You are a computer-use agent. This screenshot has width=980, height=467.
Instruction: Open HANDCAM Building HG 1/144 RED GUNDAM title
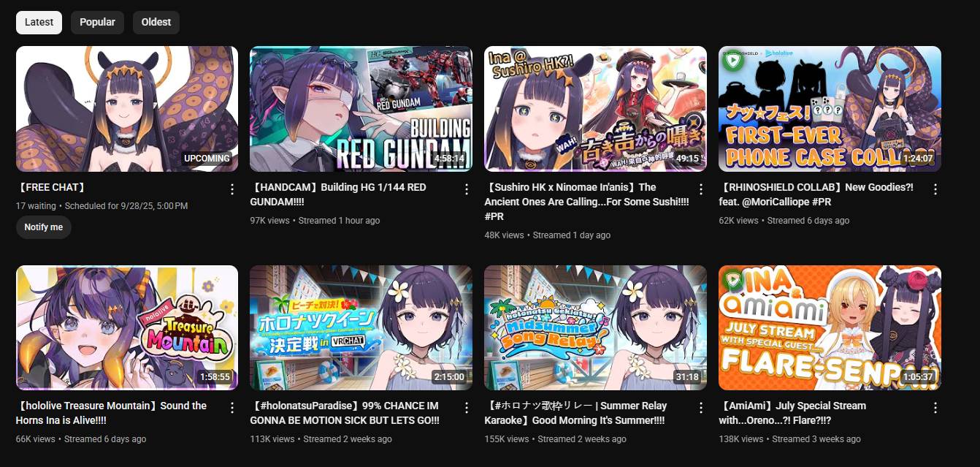(338, 194)
